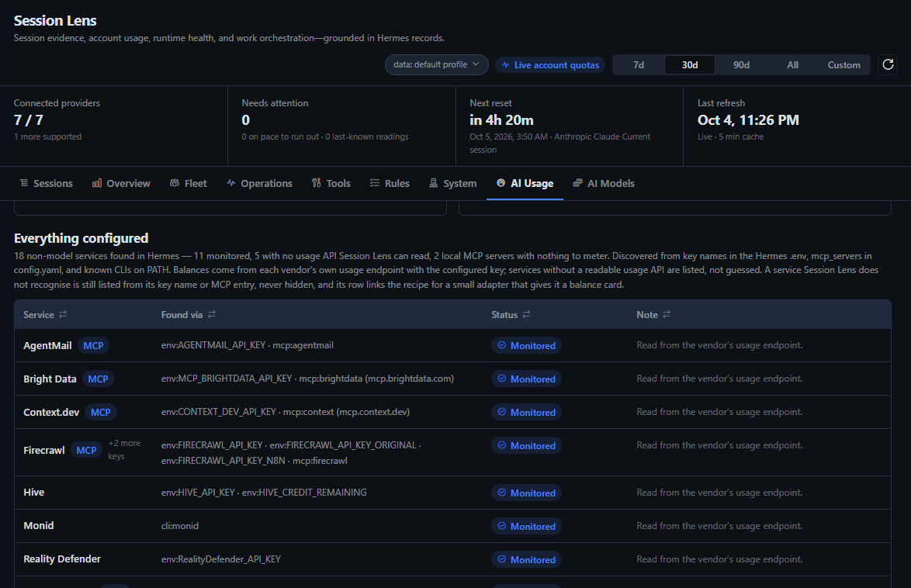The image size is (911, 588).
Task: Click the Fleet tab icon
Action: [x=175, y=183]
